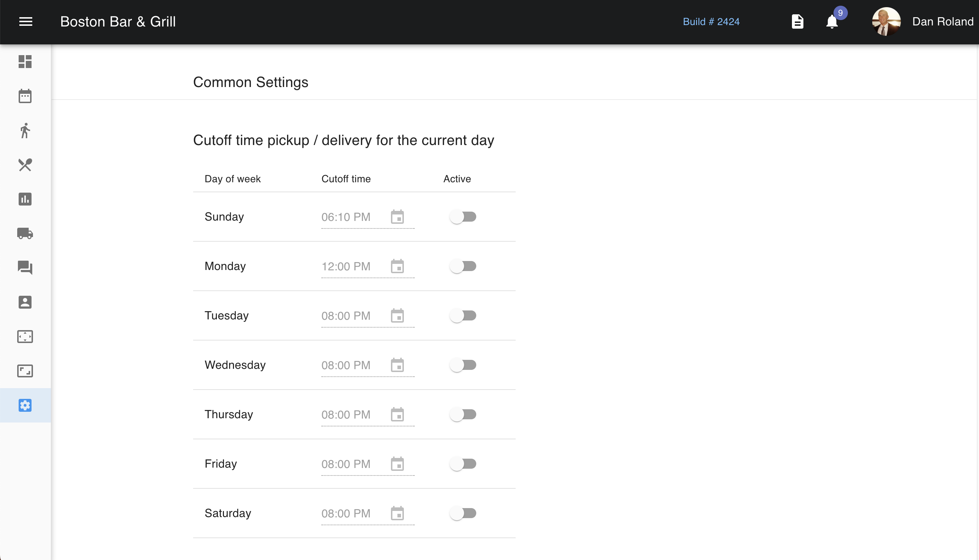Select the settings gear sidebar item
Viewport: 979px width, 560px height.
pyautogui.click(x=25, y=405)
